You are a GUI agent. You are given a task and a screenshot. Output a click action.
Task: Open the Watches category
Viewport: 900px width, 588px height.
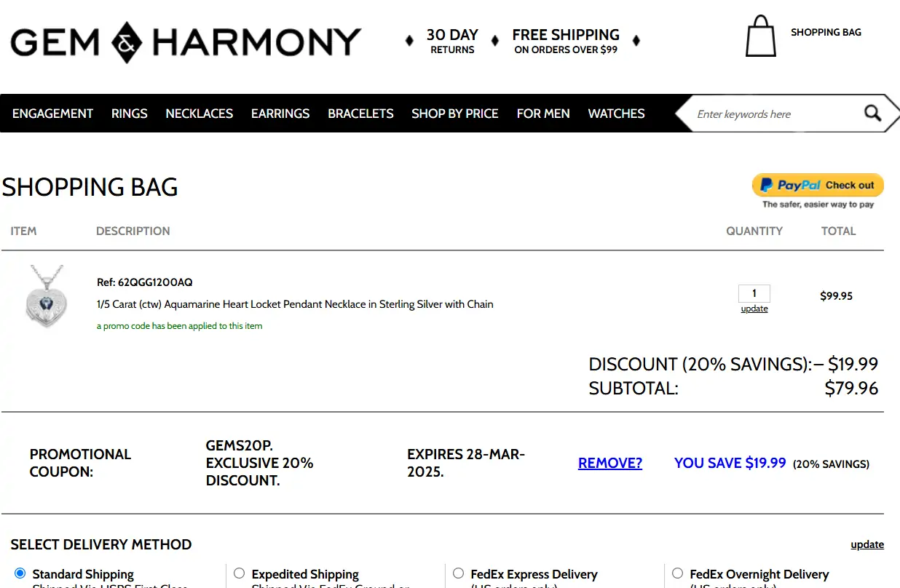click(x=617, y=114)
